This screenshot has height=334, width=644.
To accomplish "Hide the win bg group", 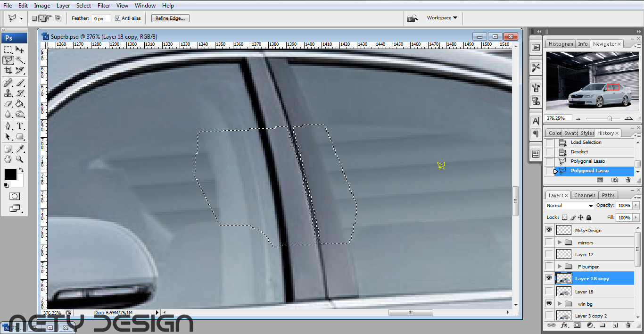I will 549,303.
